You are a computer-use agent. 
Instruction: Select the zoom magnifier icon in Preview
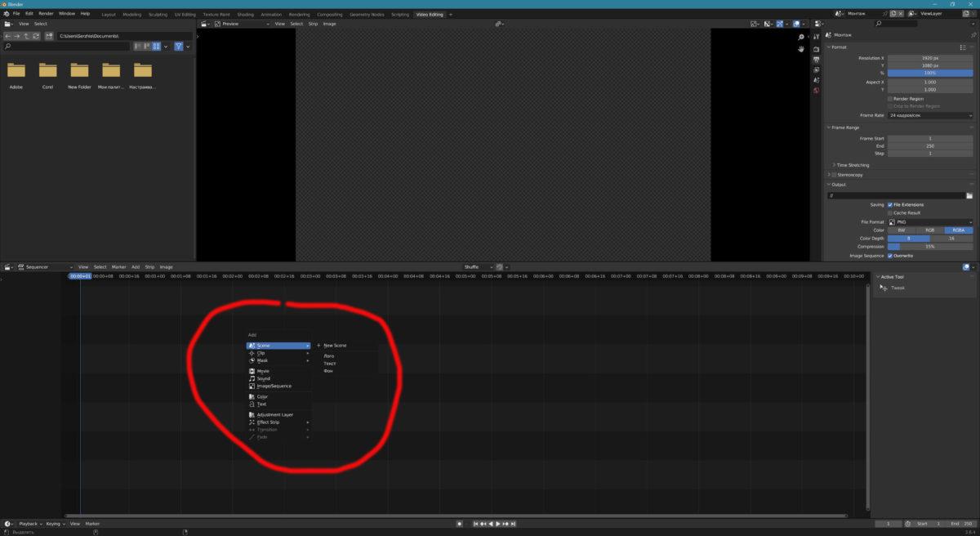tap(802, 38)
